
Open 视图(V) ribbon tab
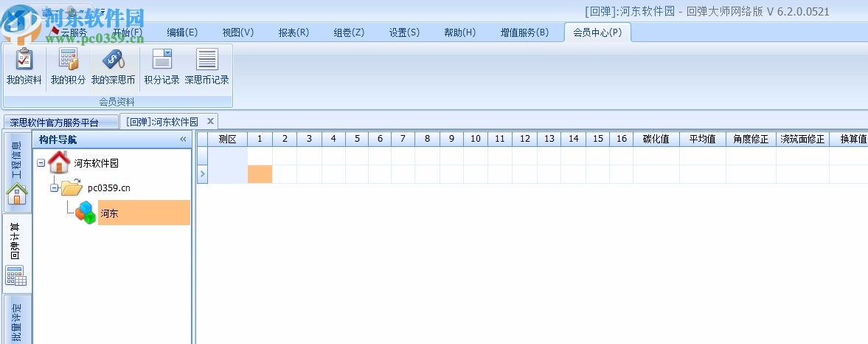click(238, 32)
